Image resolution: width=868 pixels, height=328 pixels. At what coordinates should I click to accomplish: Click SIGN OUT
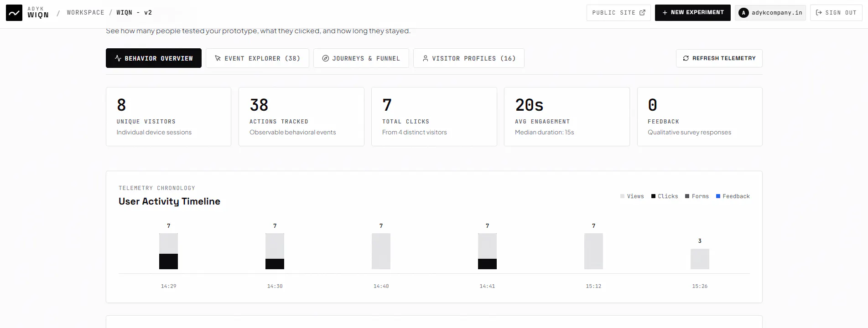pos(836,13)
